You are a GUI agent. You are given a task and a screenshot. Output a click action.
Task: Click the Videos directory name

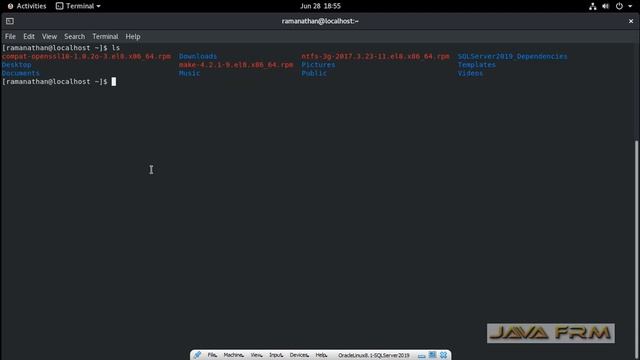coord(470,73)
